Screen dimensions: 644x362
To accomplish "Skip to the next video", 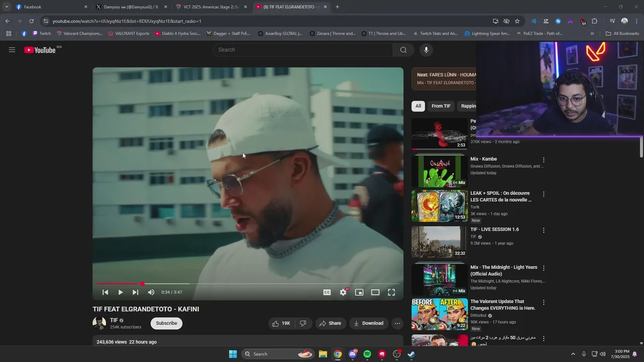I will click(135, 292).
